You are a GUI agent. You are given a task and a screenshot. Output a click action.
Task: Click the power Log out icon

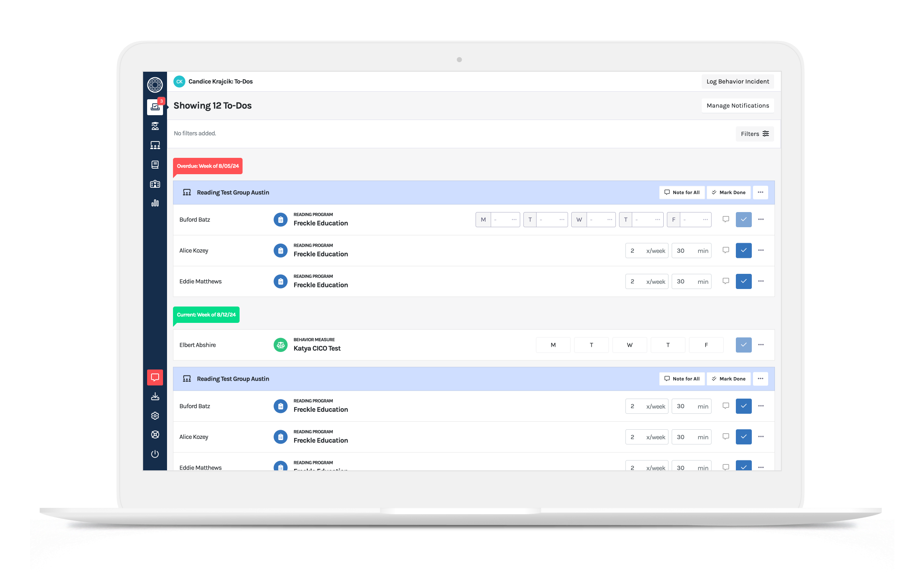click(x=155, y=454)
